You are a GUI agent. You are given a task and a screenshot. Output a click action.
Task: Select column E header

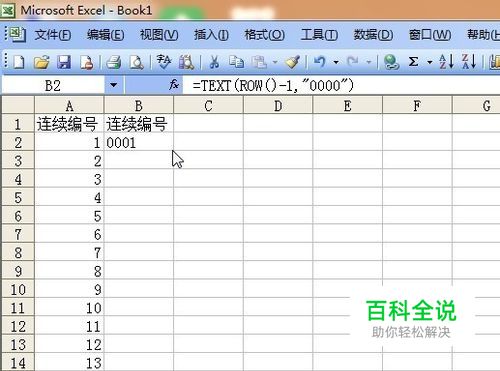pyautogui.click(x=347, y=106)
